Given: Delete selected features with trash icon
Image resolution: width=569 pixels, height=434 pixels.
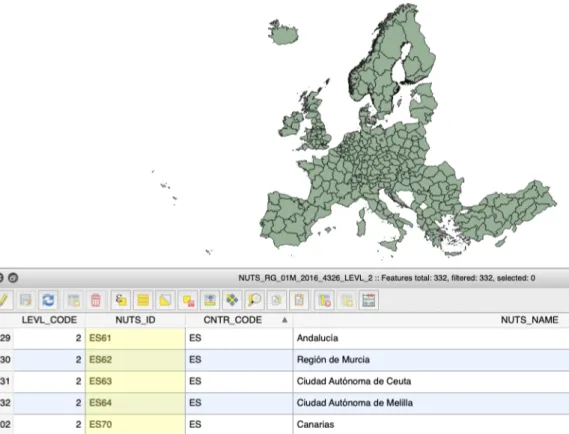Looking at the screenshot, I should (96, 300).
